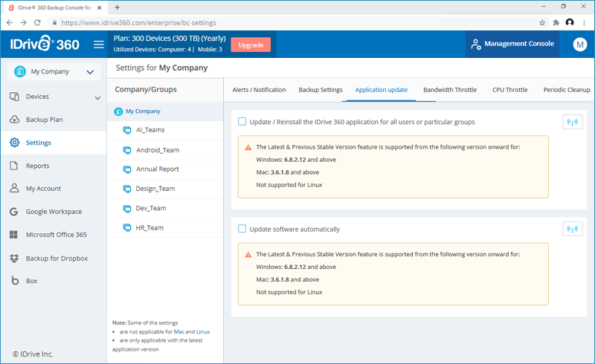This screenshot has height=364, width=595.
Task: Switch to the Backup Settings tab
Action: tap(321, 90)
